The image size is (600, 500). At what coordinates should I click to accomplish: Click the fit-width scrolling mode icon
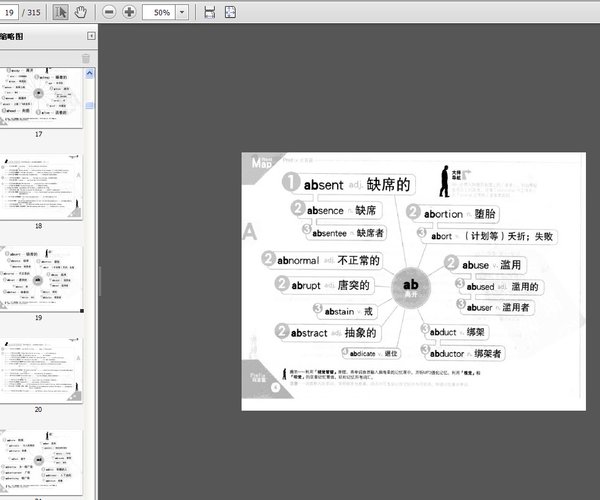point(209,13)
